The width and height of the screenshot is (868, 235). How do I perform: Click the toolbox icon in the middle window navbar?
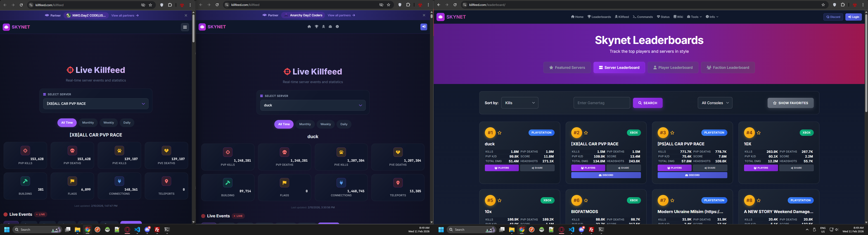click(330, 27)
